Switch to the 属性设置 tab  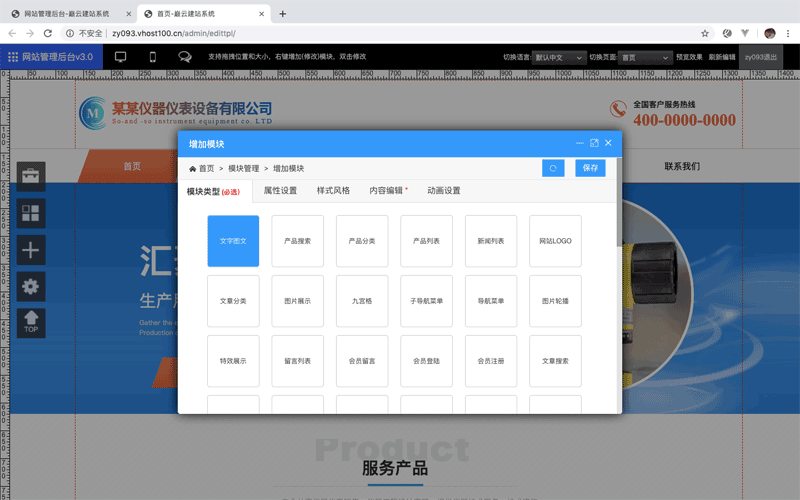point(280,190)
